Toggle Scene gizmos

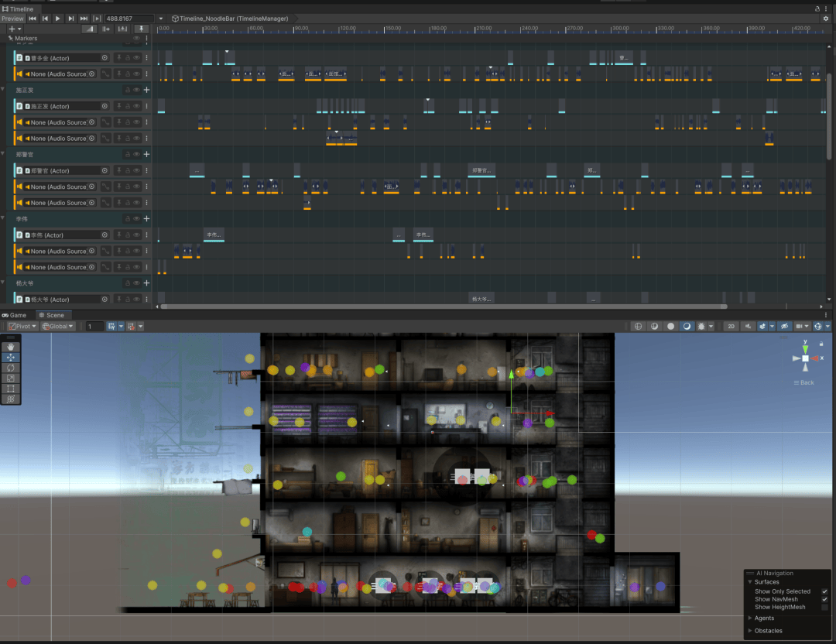click(818, 327)
